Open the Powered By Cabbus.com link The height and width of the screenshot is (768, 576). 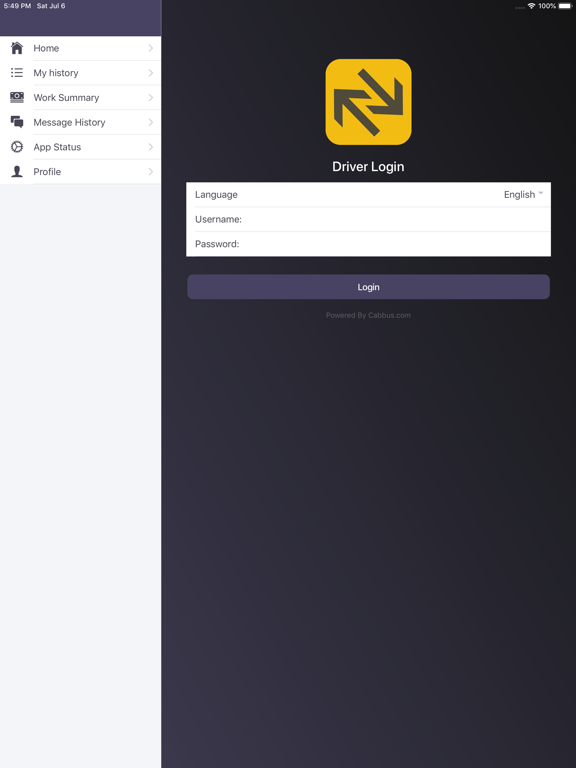coord(368,315)
